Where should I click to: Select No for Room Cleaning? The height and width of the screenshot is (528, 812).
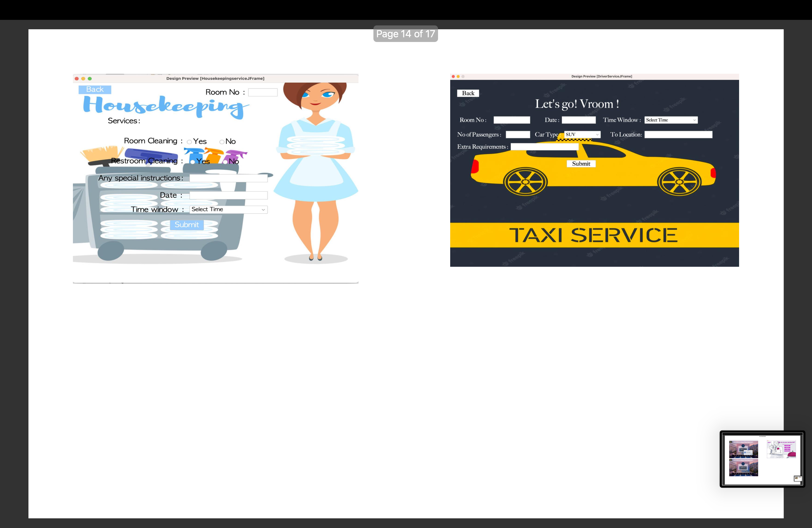click(222, 142)
